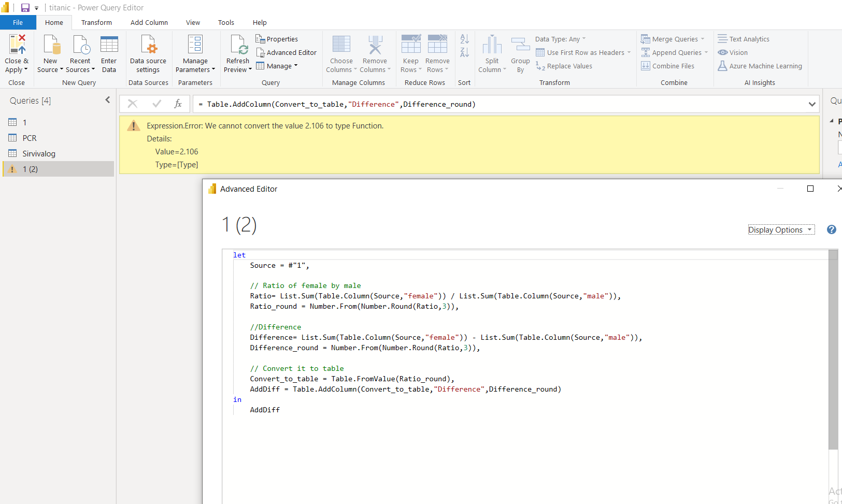Open the File tab
The image size is (842, 504).
click(18, 22)
